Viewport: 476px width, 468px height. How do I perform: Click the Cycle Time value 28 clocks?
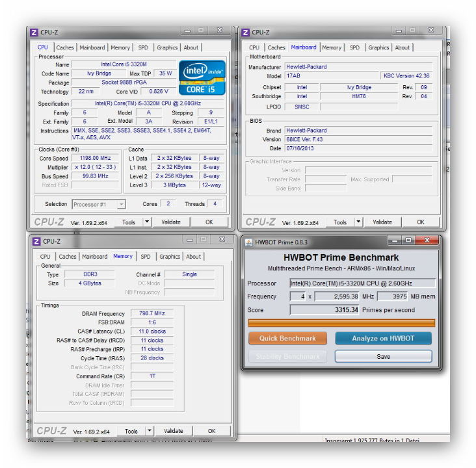pos(152,358)
